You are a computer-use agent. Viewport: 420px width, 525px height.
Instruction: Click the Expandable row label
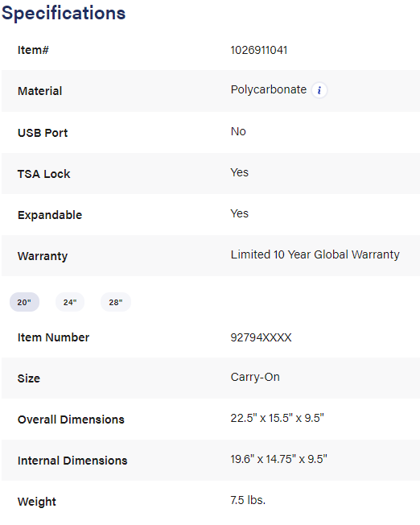tap(50, 215)
